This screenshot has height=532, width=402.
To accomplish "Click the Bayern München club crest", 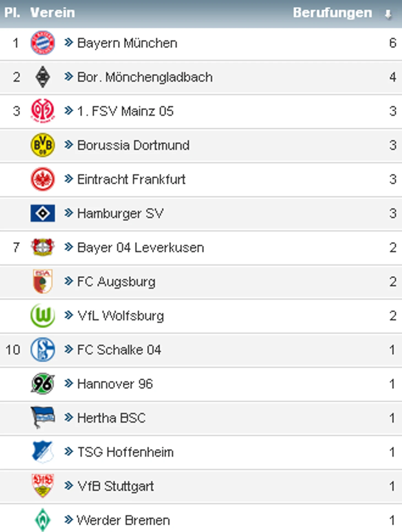I will (43, 43).
